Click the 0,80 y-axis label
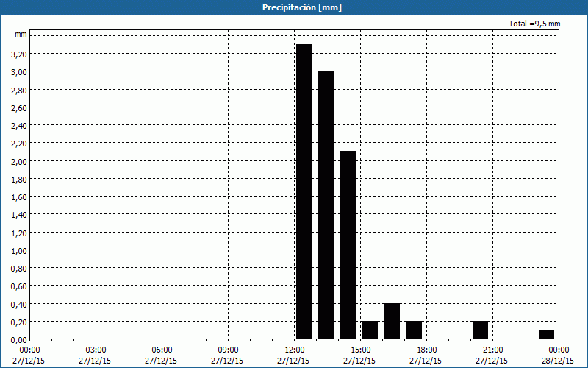588x368 pixels. [x=19, y=269]
